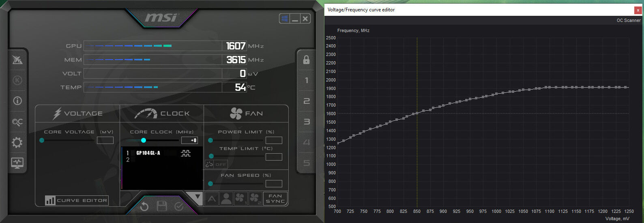
Task: Minimize the MSI Afterburner window
Action: point(295,19)
